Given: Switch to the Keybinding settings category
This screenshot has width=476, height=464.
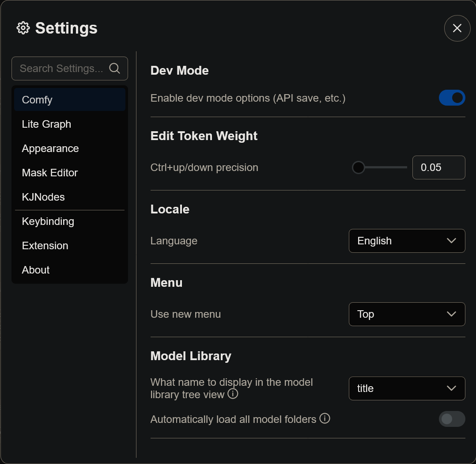Looking at the screenshot, I should click(48, 221).
